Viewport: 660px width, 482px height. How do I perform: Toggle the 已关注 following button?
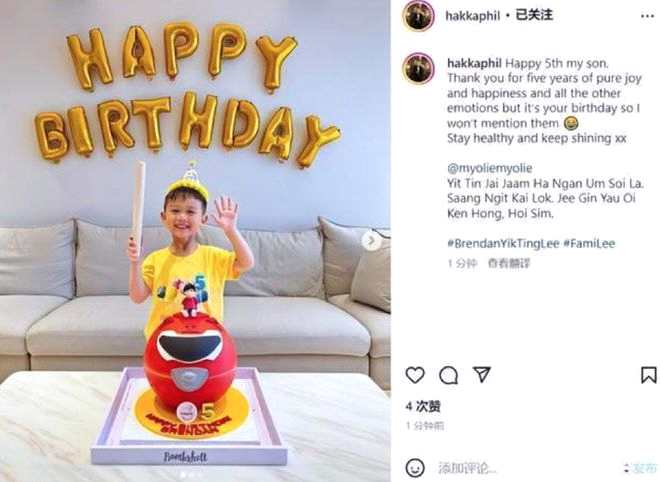click(534, 15)
